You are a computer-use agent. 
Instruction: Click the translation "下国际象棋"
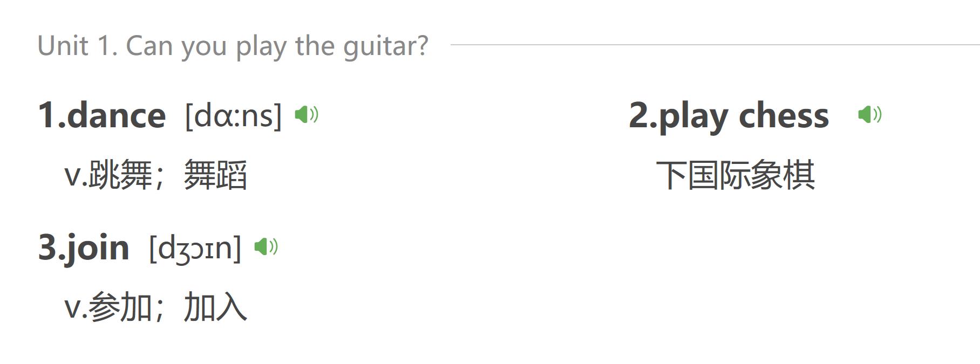pos(735,175)
